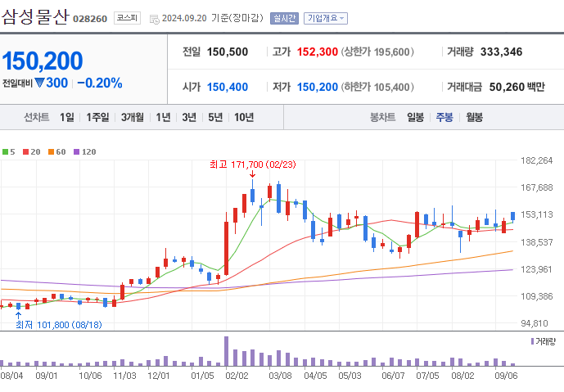Screen dimensions: 564x392
Task: Select the 5년 line chart tab
Action: pyautogui.click(x=215, y=117)
